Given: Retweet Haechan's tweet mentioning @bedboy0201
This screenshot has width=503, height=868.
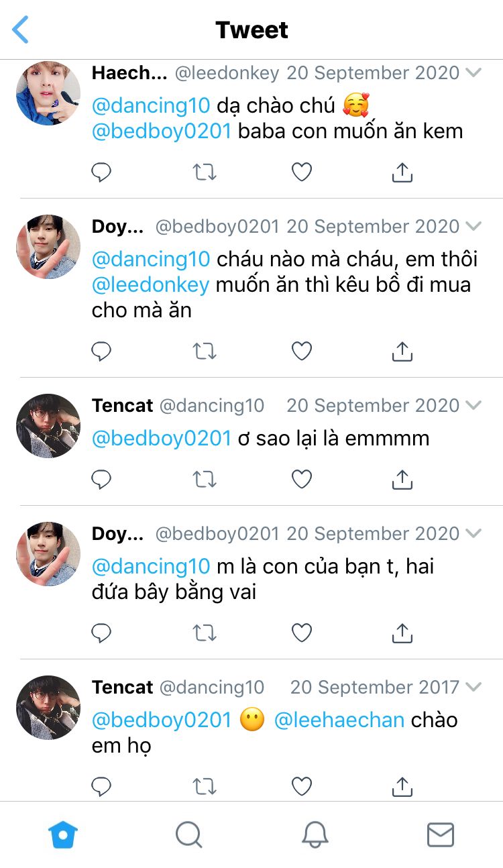Looking at the screenshot, I should point(205,172).
